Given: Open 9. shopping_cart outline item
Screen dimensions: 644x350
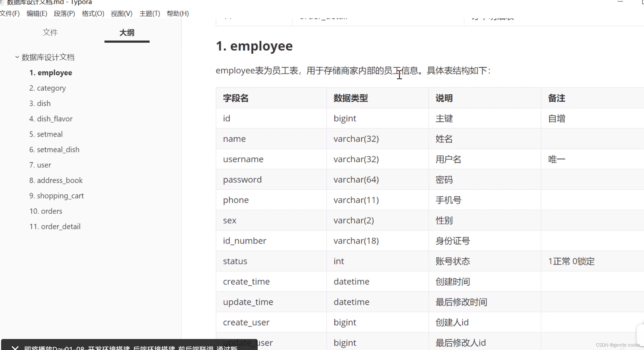Looking at the screenshot, I should pyautogui.click(x=56, y=196).
